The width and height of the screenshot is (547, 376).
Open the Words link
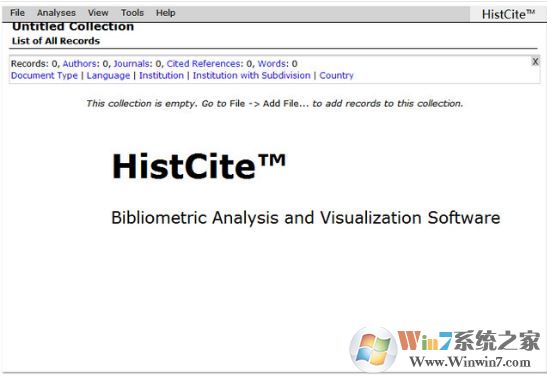tap(272, 64)
